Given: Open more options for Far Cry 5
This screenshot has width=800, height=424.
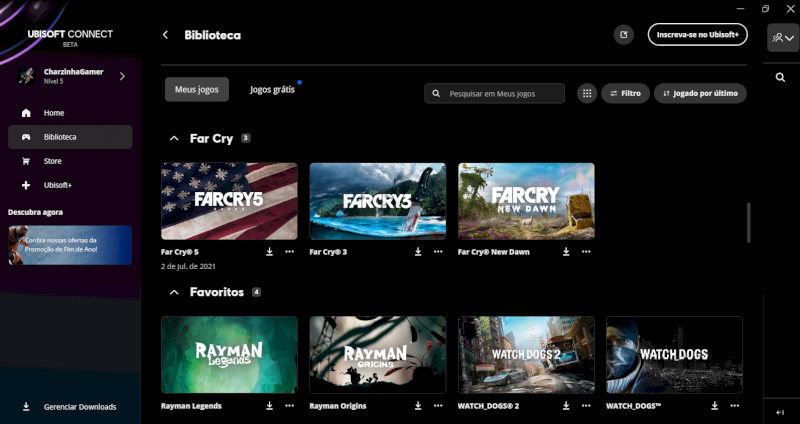Looking at the screenshot, I should point(289,252).
